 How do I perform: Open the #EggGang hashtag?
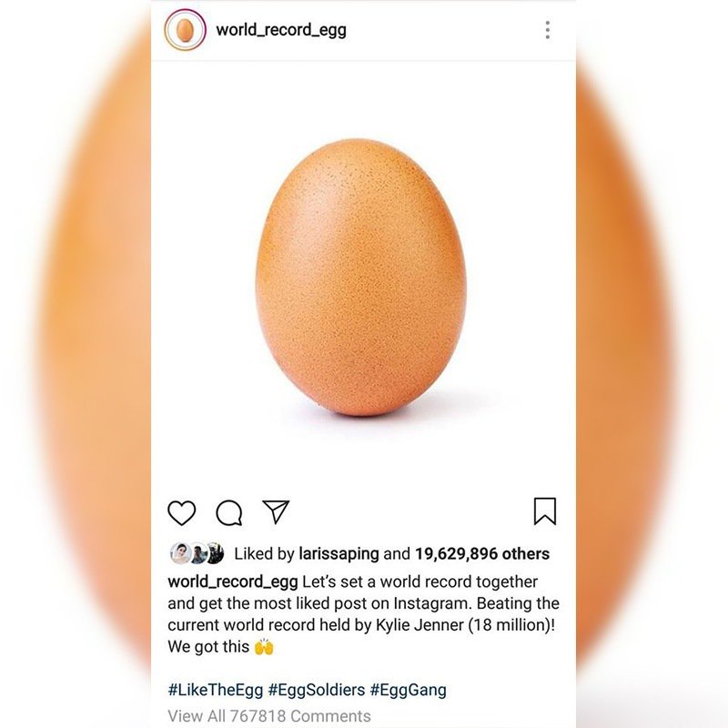(408, 690)
